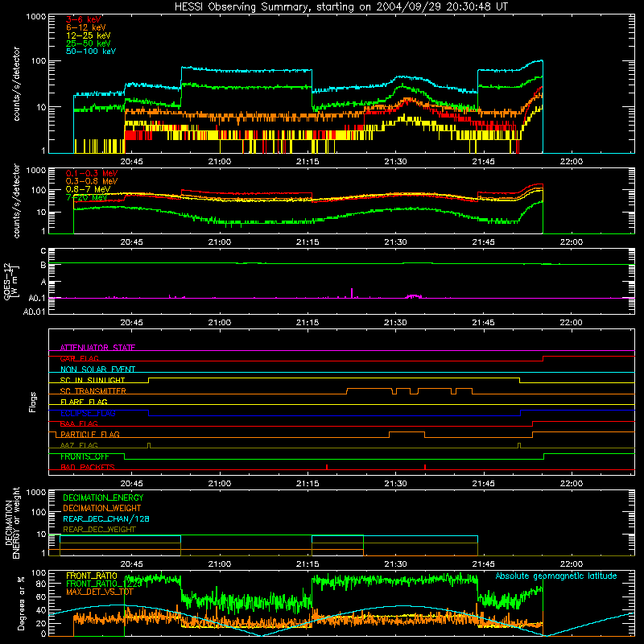
Task: Click the AAZ_FLAG label
Action: pyautogui.click(x=79, y=445)
